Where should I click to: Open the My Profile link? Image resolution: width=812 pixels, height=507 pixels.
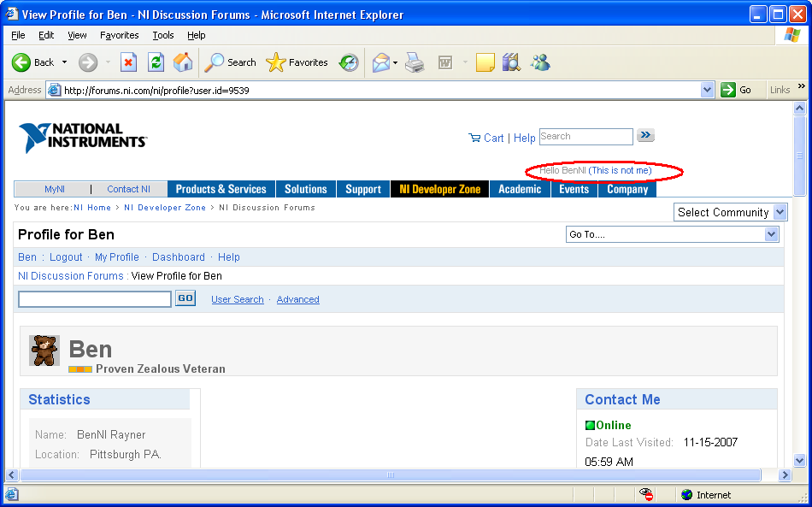tap(117, 256)
